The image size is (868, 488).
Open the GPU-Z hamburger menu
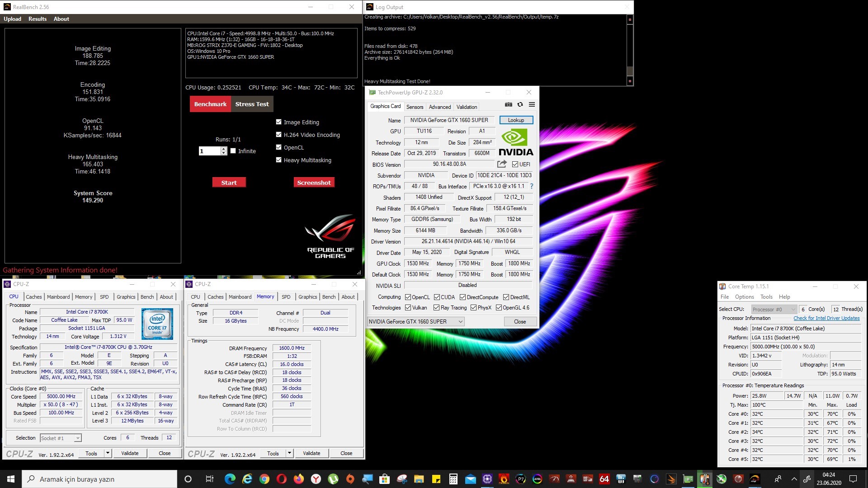click(532, 104)
